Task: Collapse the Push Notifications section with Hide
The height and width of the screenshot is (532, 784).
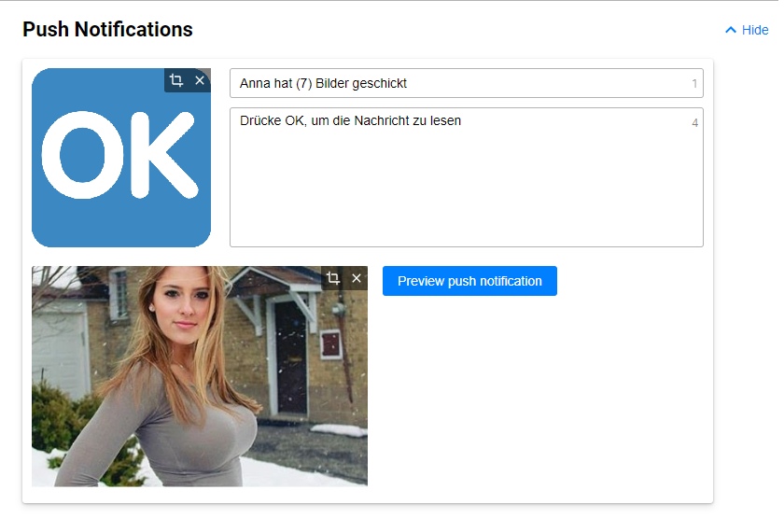Action: pyautogui.click(x=747, y=30)
